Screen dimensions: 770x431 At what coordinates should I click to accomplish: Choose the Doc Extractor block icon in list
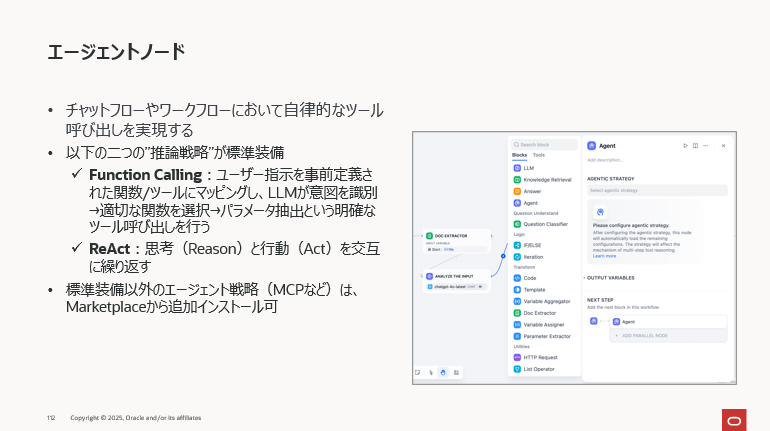pyautogui.click(x=517, y=313)
